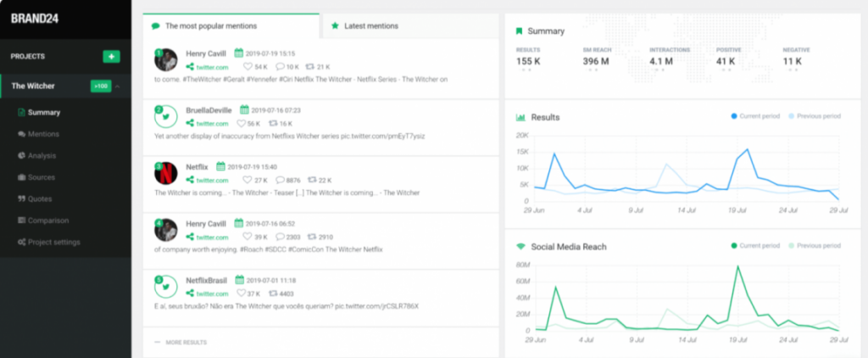Toggle Previous period in Results chart legend

814,116
